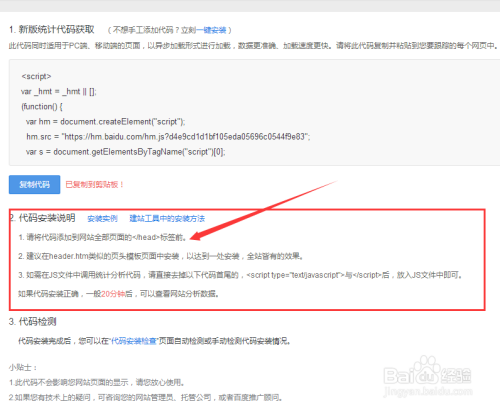Open the 建站工具中的安装方法 link
Image resolution: width=500 pixels, height=409 pixels.
point(167,219)
